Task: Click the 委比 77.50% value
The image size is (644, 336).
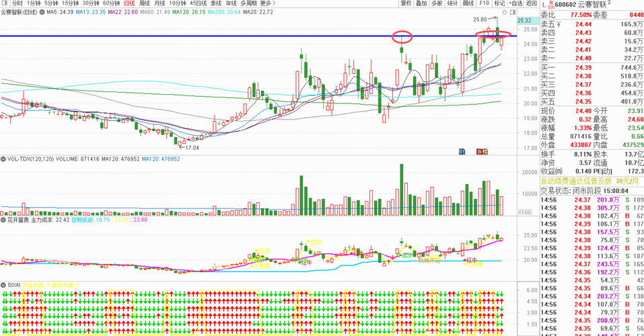Action: point(580,15)
